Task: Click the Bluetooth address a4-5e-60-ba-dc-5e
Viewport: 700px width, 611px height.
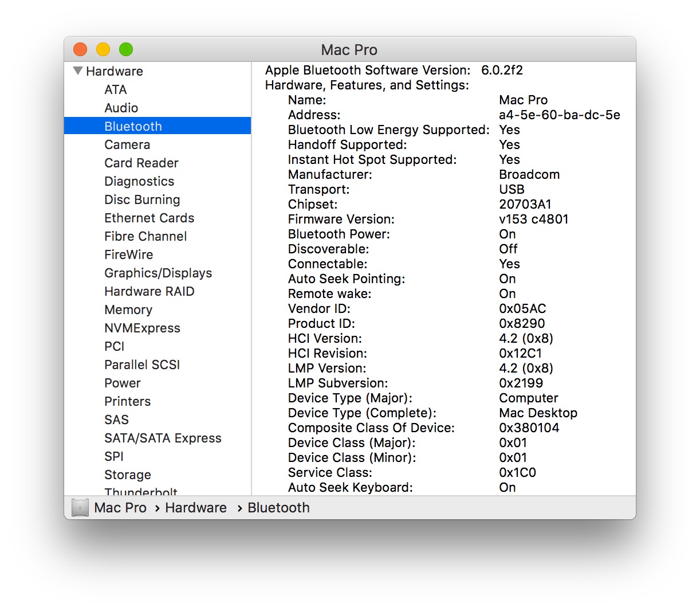Action: click(560, 115)
